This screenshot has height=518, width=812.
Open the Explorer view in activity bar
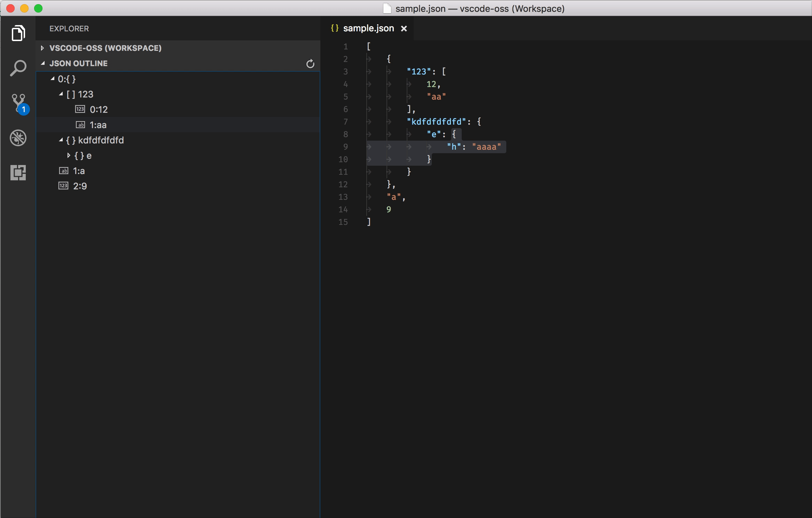click(x=18, y=33)
